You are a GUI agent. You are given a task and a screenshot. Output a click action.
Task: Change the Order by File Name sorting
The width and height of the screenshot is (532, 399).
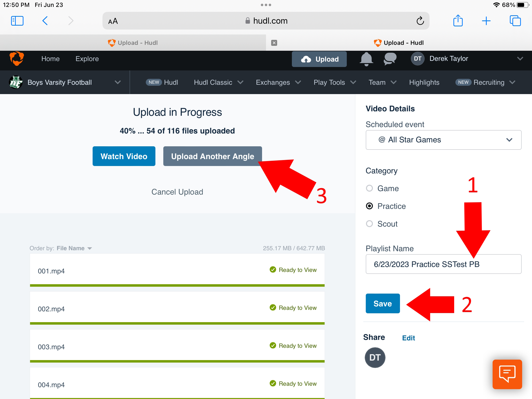click(x=74, y=248)
